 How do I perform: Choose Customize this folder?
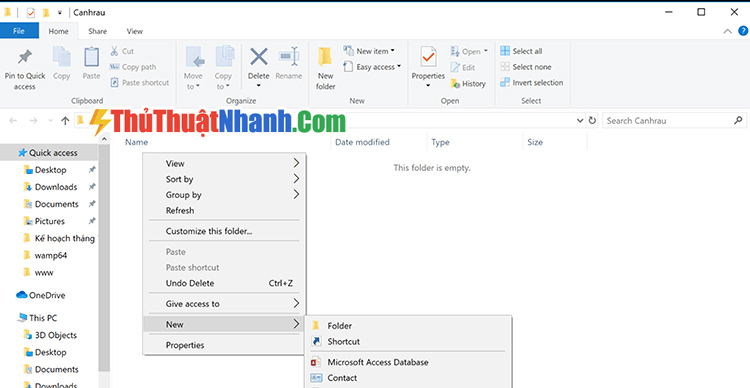(224, 231)
